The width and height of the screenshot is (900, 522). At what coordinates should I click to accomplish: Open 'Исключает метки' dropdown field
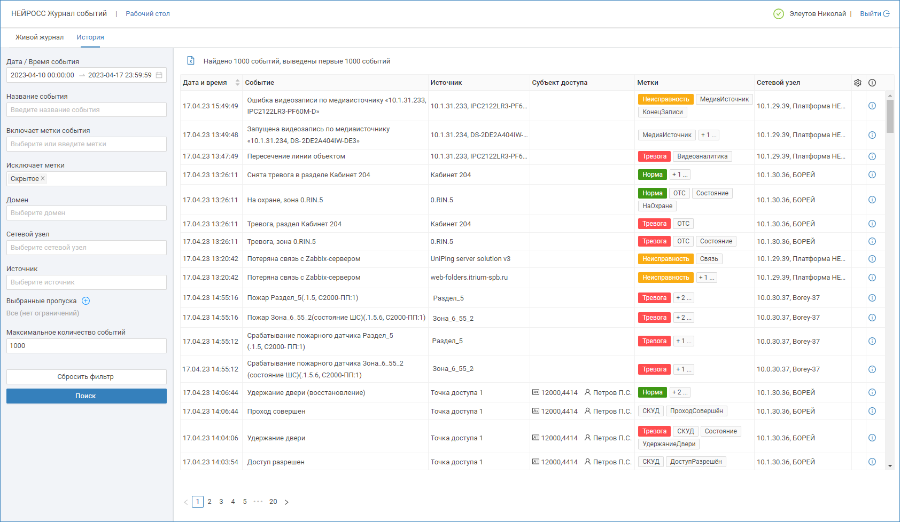(87, 179)
